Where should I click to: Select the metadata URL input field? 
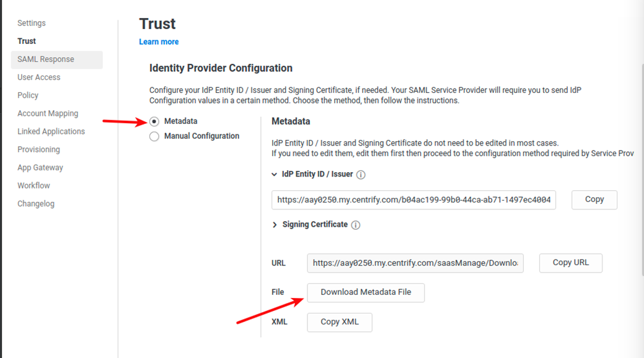click(414, 263)
